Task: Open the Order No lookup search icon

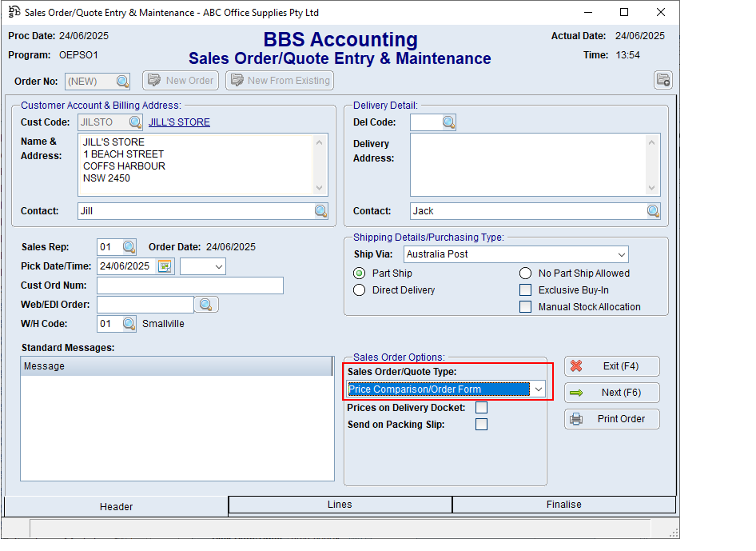Action: pyautogui.click(x=121, y=80)
